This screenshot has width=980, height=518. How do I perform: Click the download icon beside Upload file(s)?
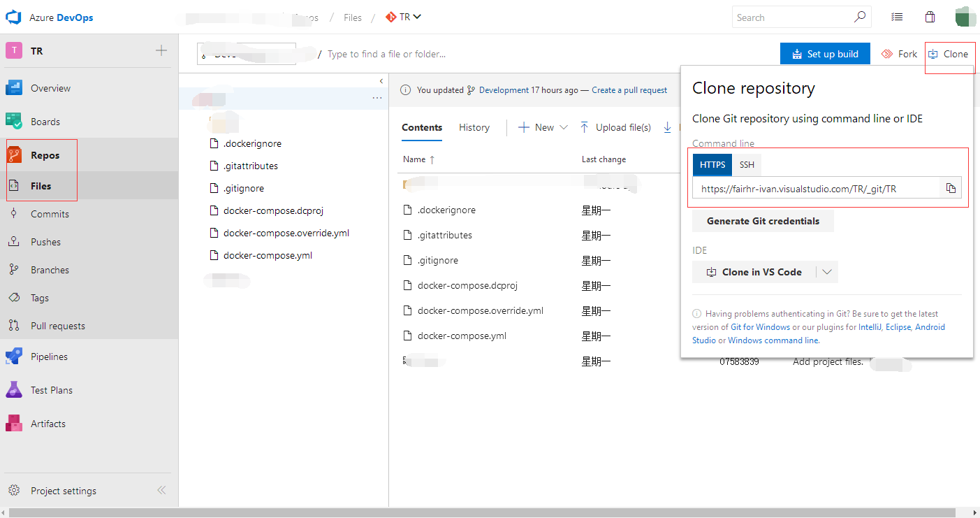(668, 127)
